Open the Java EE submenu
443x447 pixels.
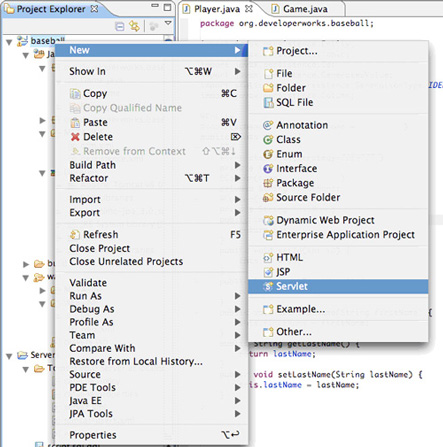[x=151, y=401]
